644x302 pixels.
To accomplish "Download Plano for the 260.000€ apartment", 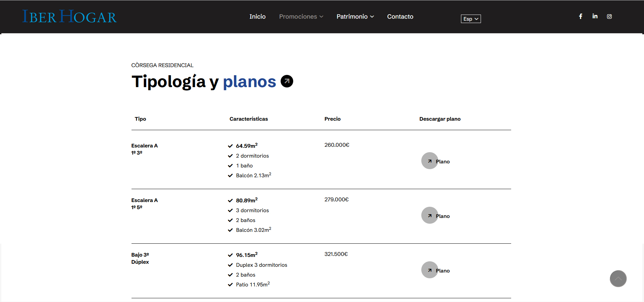I will (443, 162).
